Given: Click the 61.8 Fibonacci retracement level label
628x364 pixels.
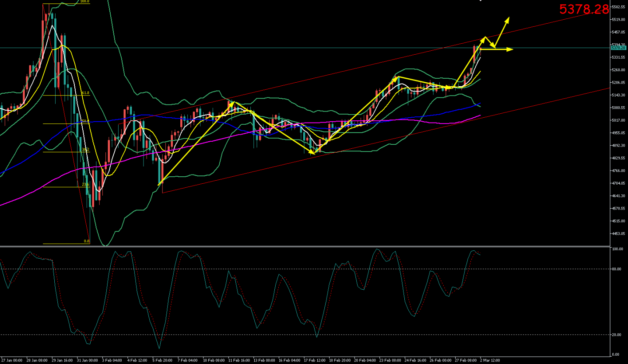Looking at the screenshot, I should point(85,93).
